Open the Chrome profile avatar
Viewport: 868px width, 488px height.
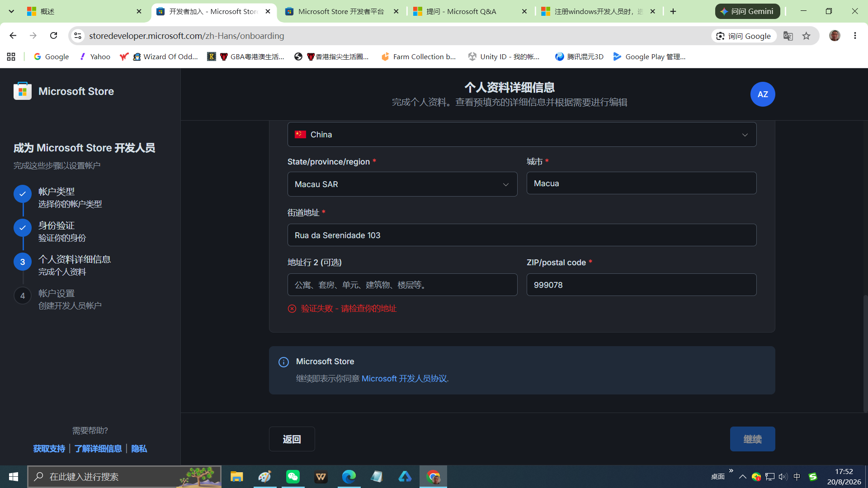pyautogui.click(x=835, y=36)
